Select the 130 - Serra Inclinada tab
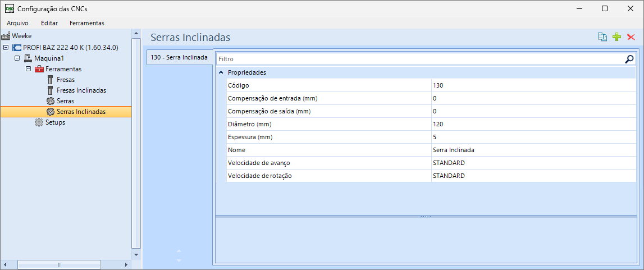The image size is (644, 270). (179, 57)
